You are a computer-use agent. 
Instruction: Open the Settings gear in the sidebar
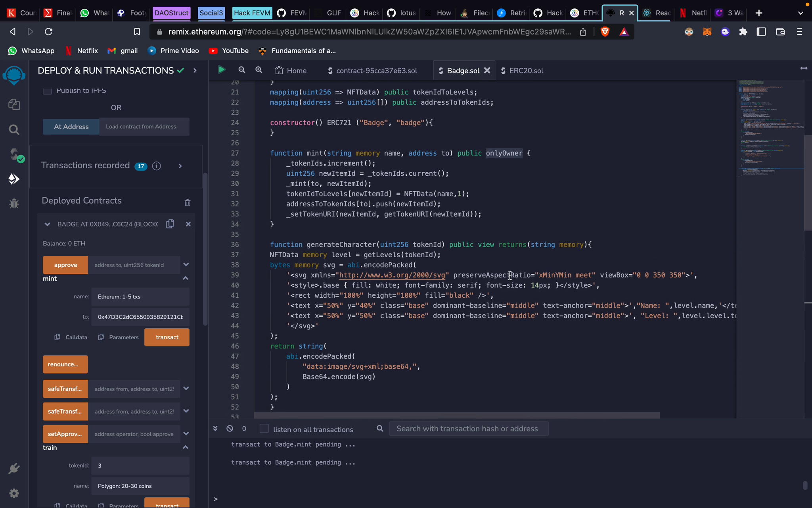[x=14, y=493]
